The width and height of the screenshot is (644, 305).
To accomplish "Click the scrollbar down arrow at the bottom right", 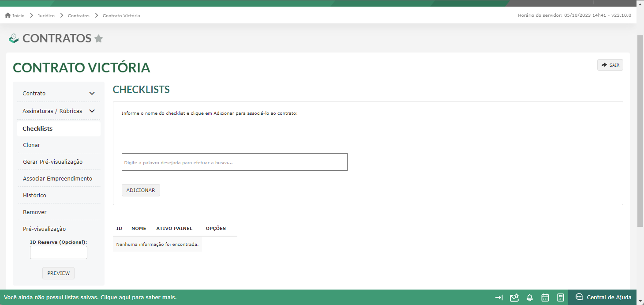I will 640,301.
